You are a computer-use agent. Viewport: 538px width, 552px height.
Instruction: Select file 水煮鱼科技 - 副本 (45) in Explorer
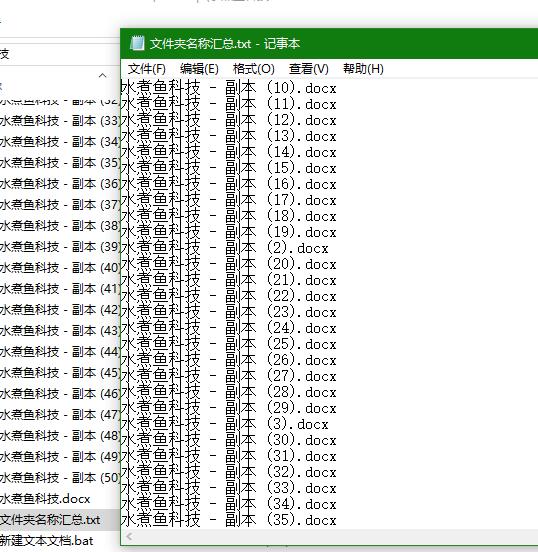point(60,372)
